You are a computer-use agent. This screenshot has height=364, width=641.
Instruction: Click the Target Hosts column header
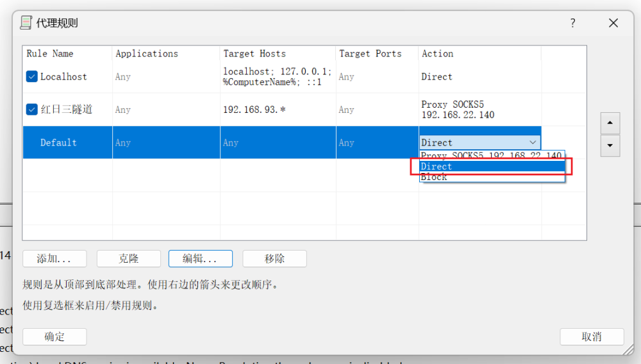click(254, 54)
